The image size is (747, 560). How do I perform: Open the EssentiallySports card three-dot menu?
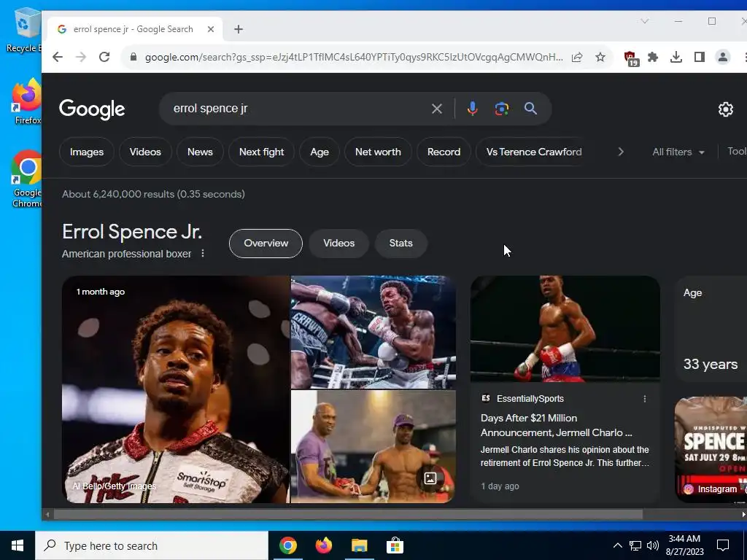[x=645, y=399]
